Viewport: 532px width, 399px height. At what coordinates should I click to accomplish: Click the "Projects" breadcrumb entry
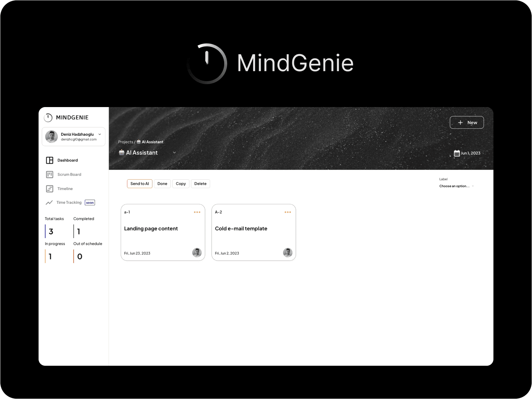(x=125, y=142)
